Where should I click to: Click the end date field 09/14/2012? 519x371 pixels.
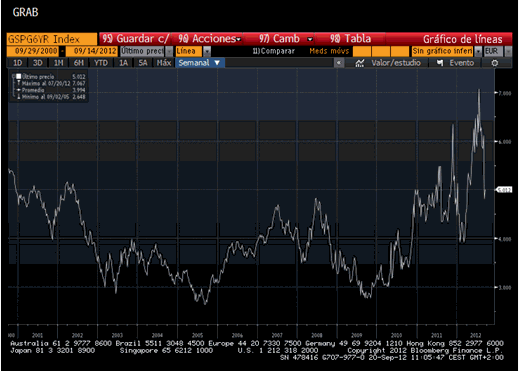92,51
